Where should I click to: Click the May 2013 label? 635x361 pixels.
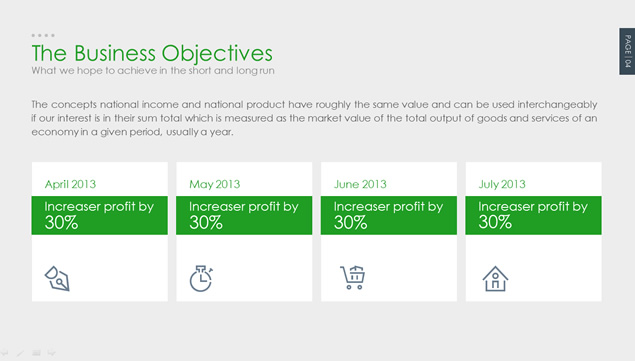(215, 184)
